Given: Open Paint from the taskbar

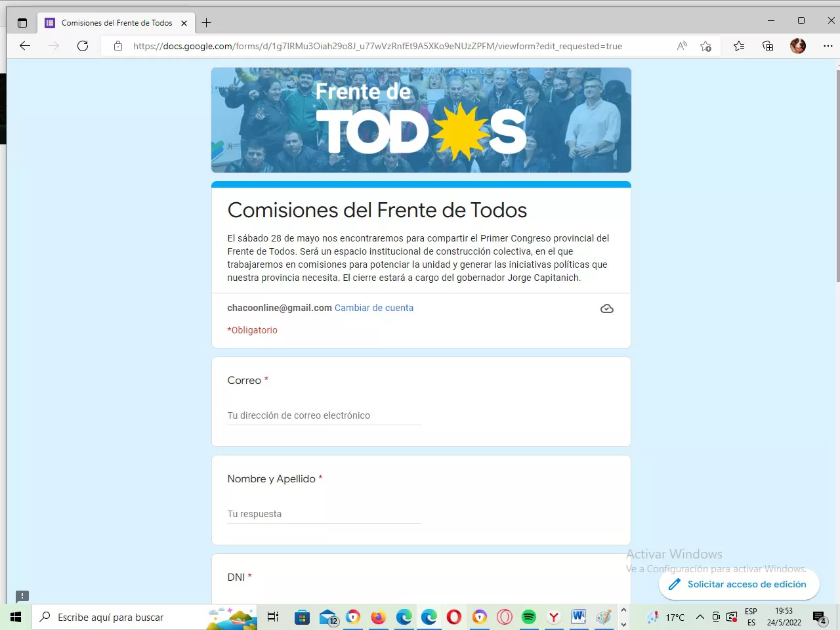Looking at the screenshot, I should pyautogui.click(x=604, y=617).
